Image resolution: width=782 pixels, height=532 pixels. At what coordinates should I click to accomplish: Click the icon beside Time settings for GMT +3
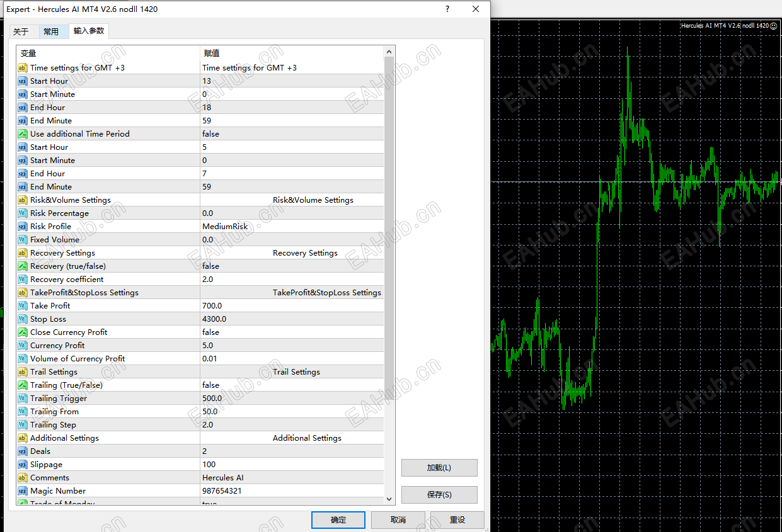tap(23, 68)
